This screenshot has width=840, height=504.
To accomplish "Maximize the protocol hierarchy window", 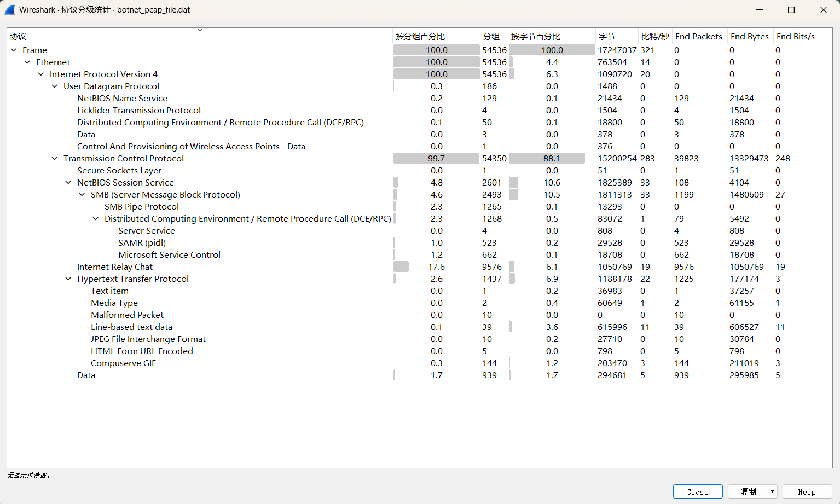I will (791, 10).
